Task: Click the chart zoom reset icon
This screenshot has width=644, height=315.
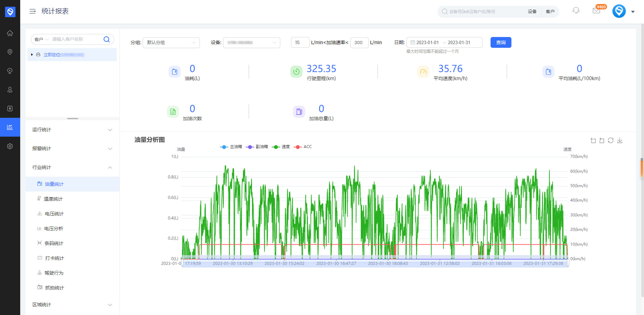Action: tap(602, 141)
